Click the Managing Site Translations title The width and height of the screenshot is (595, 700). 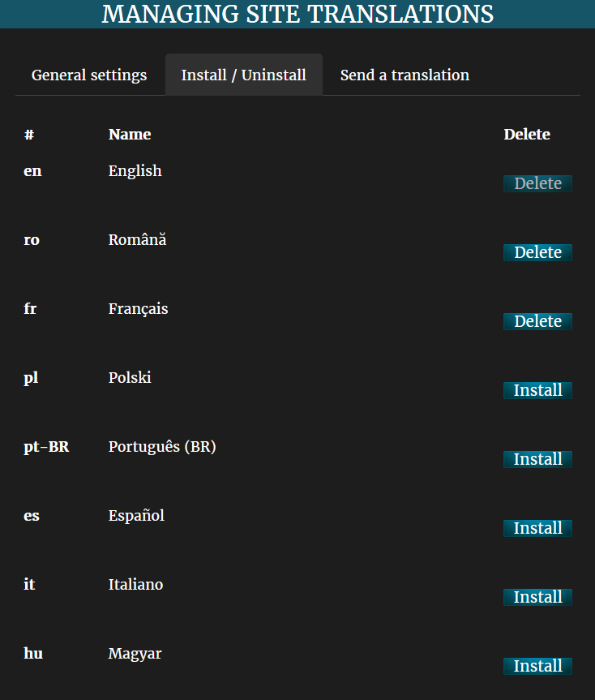297,14
